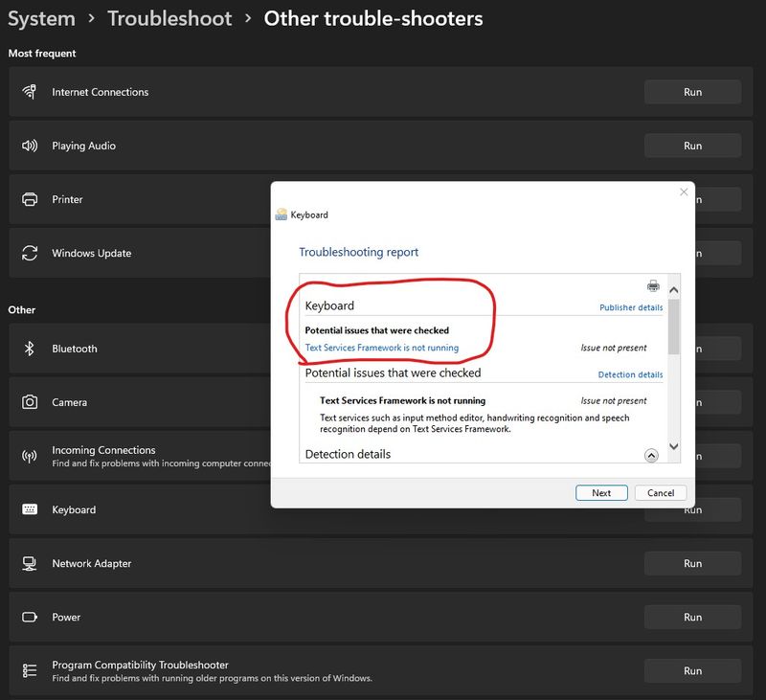This screenshot has width=766, height=700.
Task: Click the Camera icon
Action: (30, 402)
